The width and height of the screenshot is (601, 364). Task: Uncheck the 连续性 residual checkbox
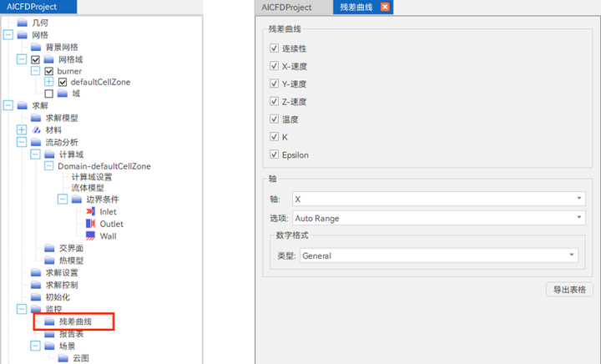click(274, 48)
